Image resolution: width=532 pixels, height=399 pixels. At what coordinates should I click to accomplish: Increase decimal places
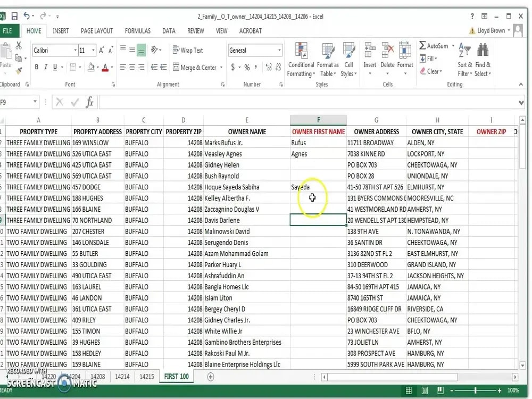point(269,67)
